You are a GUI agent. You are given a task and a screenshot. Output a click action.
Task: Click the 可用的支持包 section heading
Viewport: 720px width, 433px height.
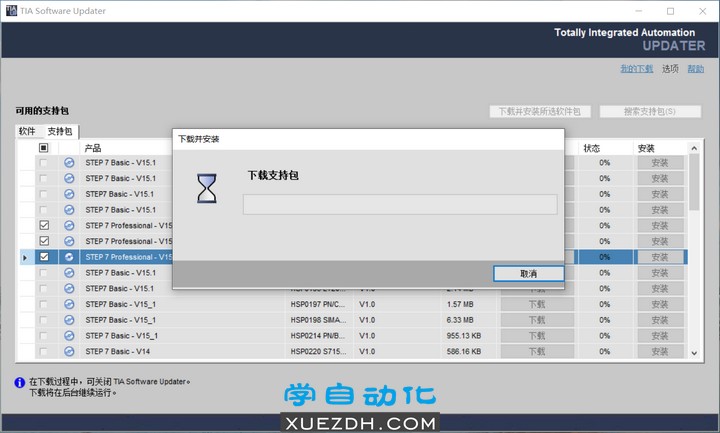click(42, 111)
